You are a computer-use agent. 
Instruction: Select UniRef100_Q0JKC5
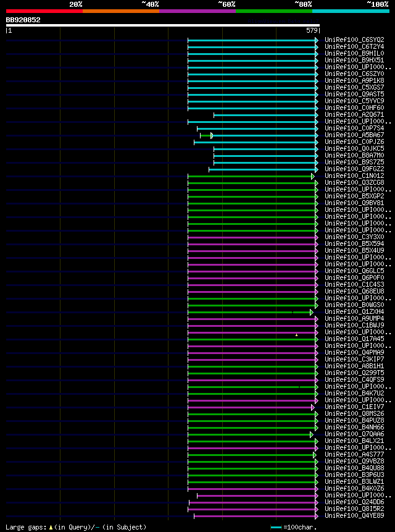[354, 149]
